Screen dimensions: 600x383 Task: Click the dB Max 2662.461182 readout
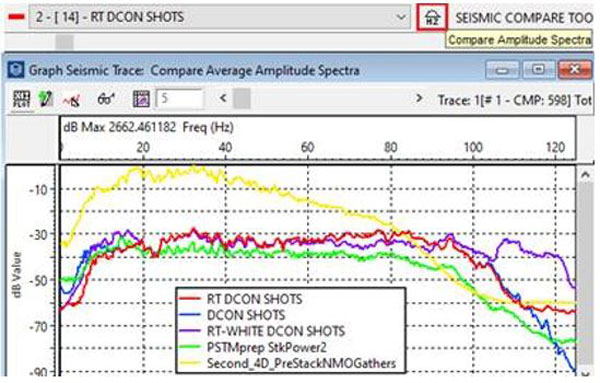(120, 127)
